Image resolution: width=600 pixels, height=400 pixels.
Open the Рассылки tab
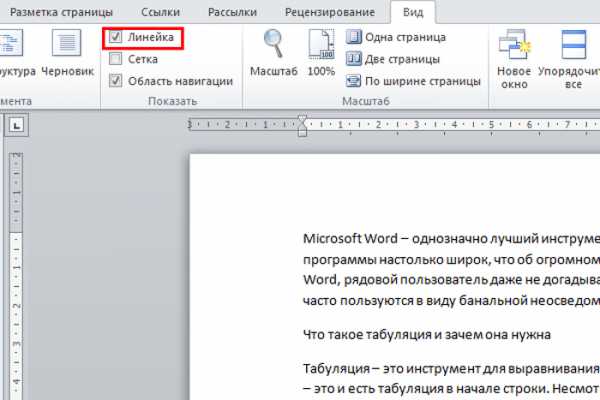[232, 12]
